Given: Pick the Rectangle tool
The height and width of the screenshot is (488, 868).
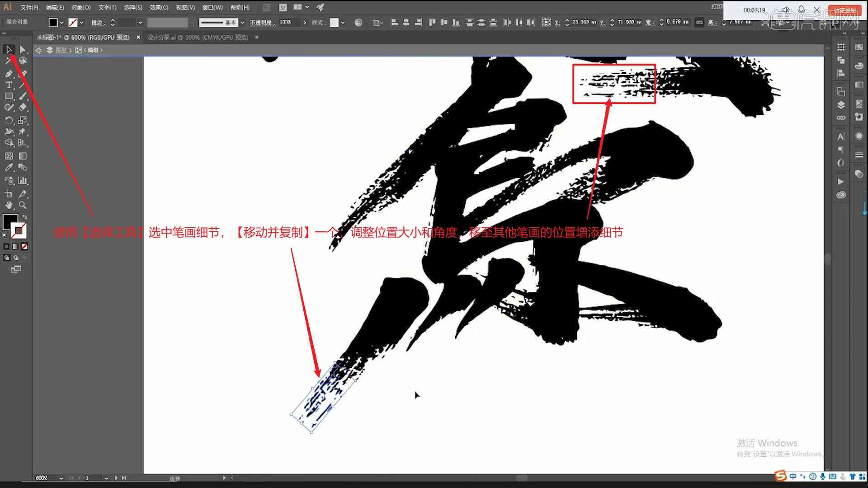Looking at the screenshot, I should (9, 96).
